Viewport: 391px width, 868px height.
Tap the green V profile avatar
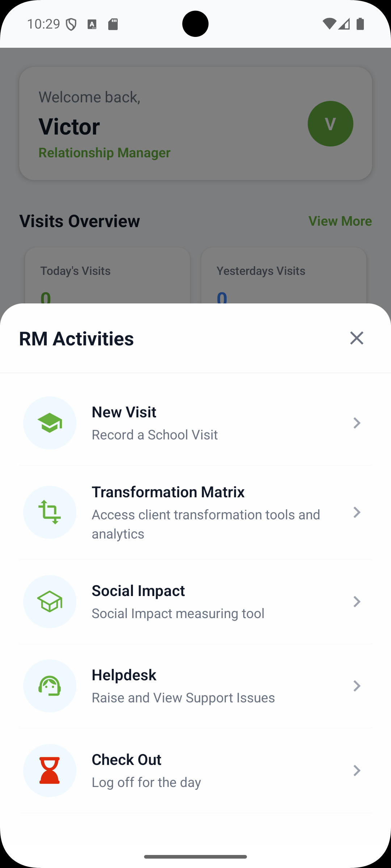coord(331,124)
